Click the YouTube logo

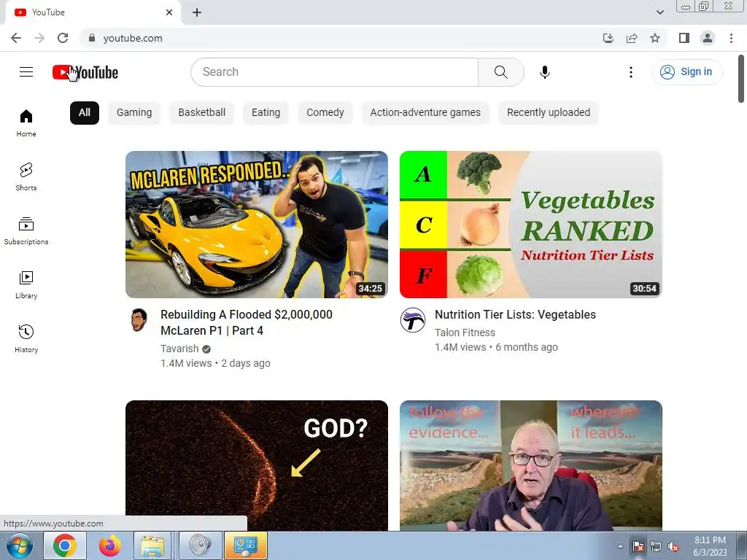click(85, 72)
